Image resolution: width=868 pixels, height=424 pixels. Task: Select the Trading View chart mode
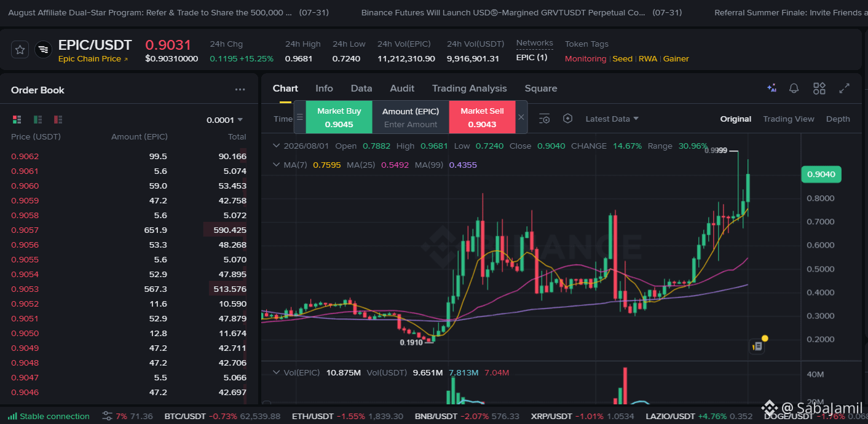point(789,119)
